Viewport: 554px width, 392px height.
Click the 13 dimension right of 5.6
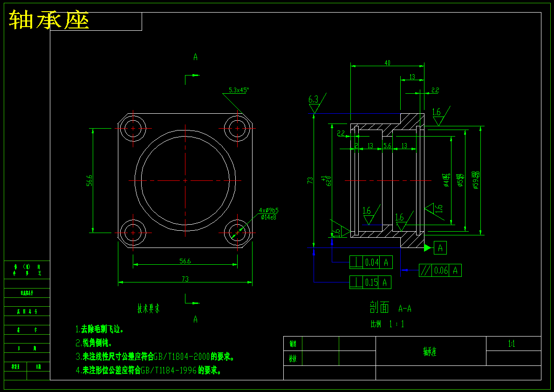point(404,145)
